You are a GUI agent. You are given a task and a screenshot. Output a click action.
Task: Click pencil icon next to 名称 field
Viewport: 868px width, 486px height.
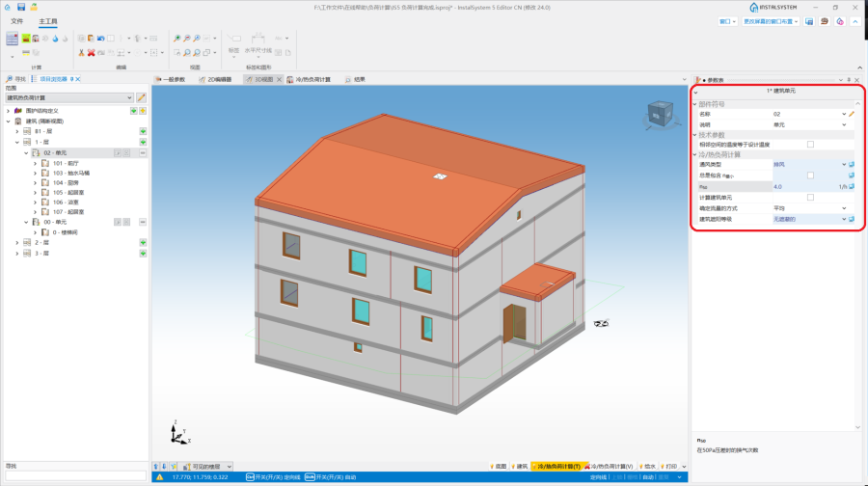click(x=852, y=114)
